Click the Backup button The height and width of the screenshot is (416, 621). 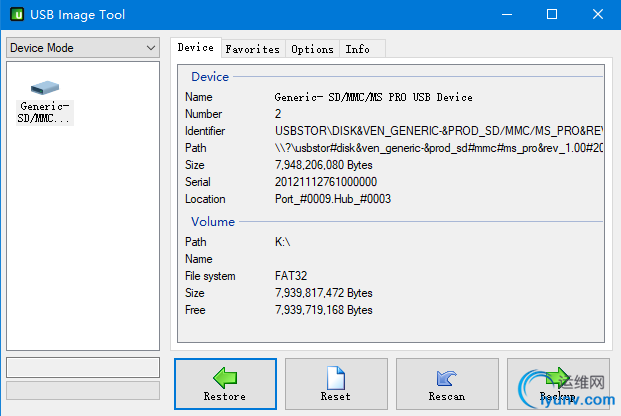pos(558,384)
